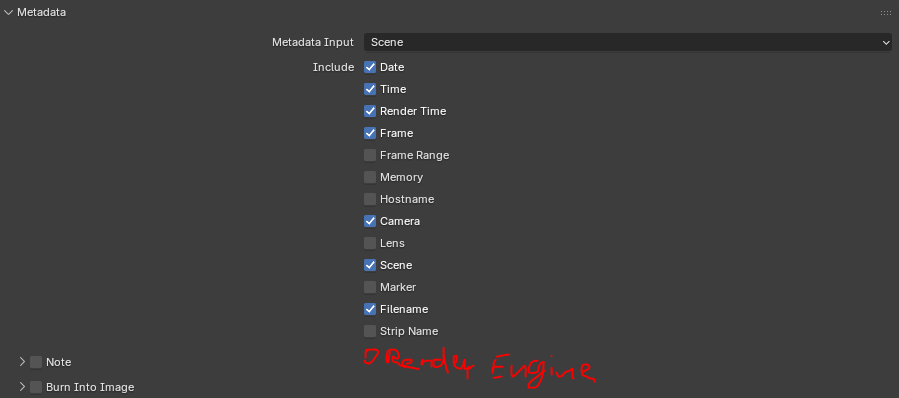Enable the Strip Name checkbox
This screenshot has width=899, height=398.
(x=370, y=331)
